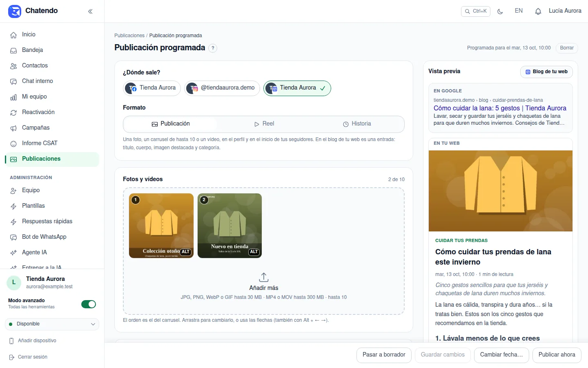Open the Blog de tu web preview selector

click(546, 72)
